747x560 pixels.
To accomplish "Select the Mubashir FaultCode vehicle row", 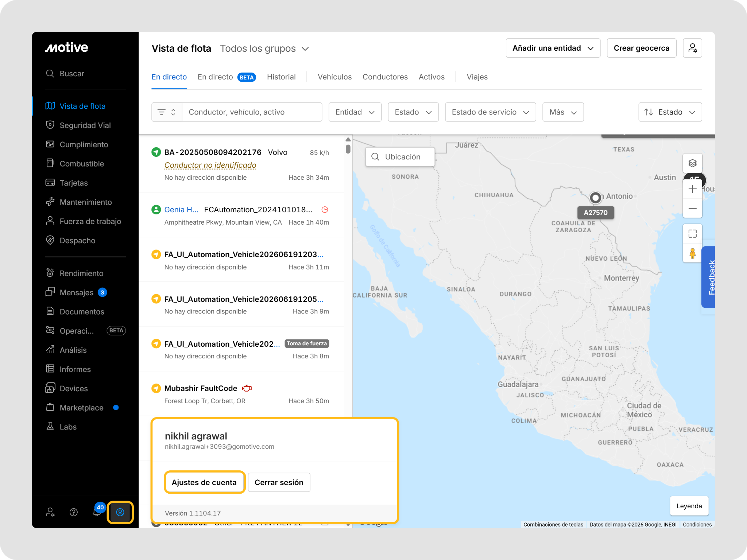I will [242, 394].
